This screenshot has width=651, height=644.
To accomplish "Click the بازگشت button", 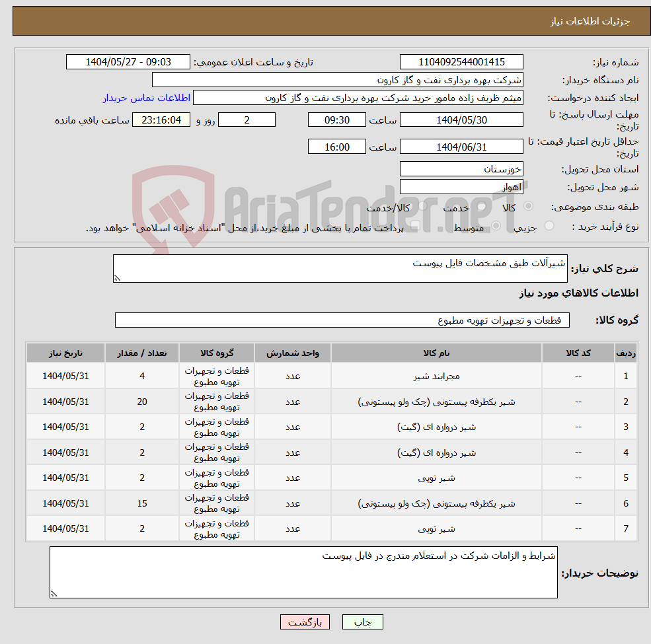I will point(305,622).
